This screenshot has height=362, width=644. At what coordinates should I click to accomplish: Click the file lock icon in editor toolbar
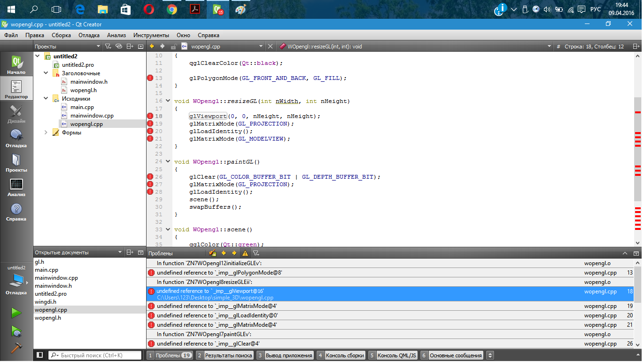[x=174, y=47]
